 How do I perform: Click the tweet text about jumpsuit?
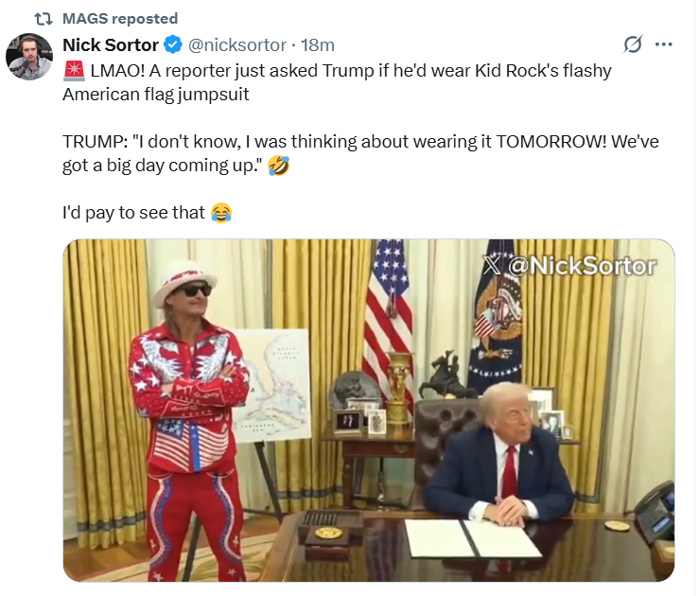click(x=337, y=82)
